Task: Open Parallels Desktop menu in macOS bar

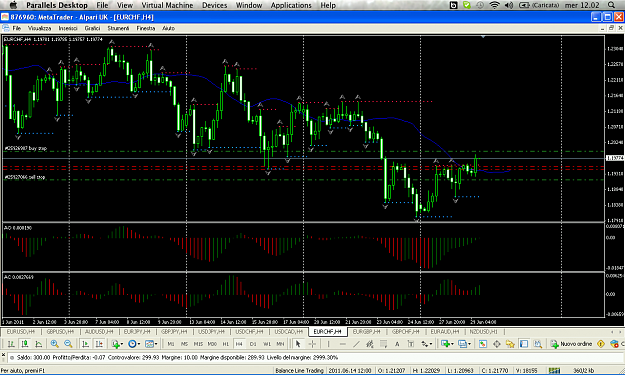Action: (x=57, y=5)
